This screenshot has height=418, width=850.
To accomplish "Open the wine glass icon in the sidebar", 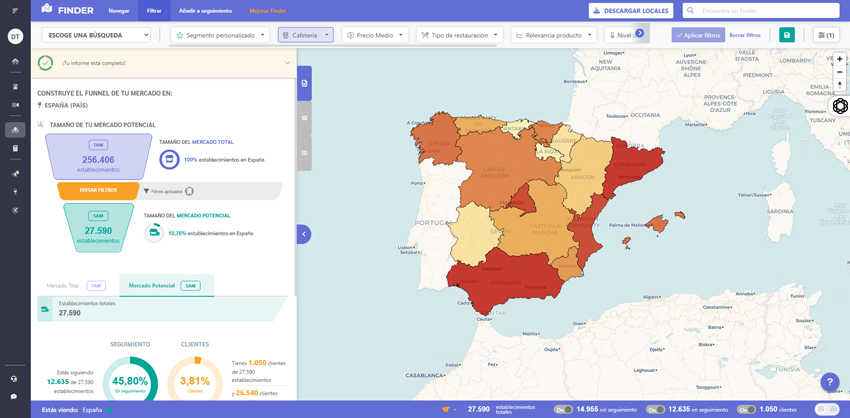I will coord(15,191).
